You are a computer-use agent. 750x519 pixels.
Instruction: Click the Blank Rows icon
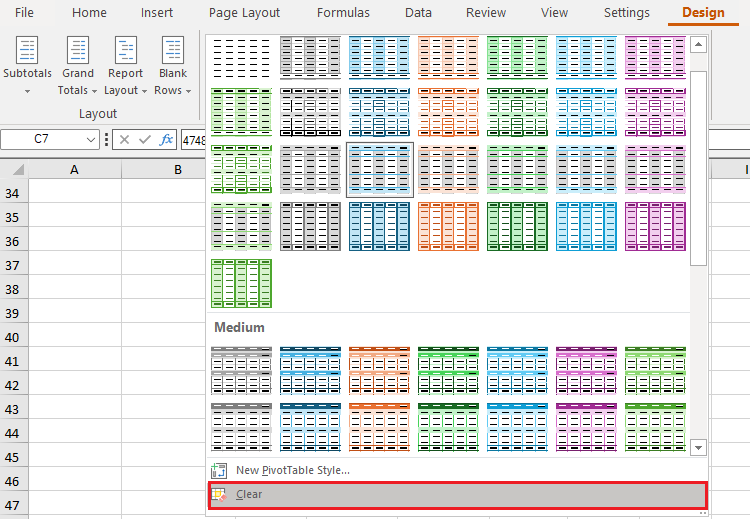tap(173, 52)
